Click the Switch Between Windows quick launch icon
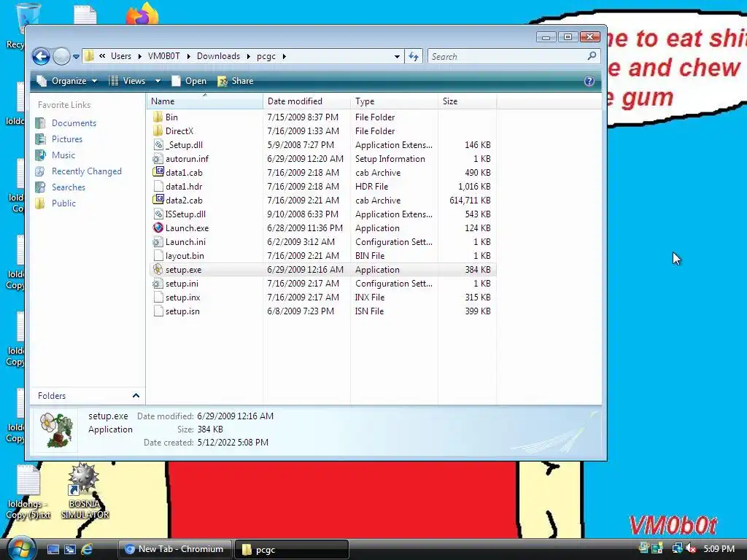747x560 pixels. pos(70,550)
